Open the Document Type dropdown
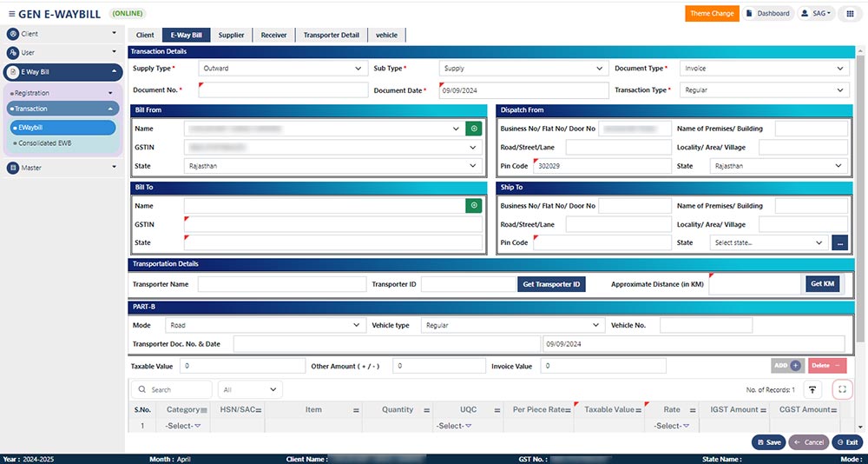The width and height of the screenshot is (868, 464). click(764, 69)
